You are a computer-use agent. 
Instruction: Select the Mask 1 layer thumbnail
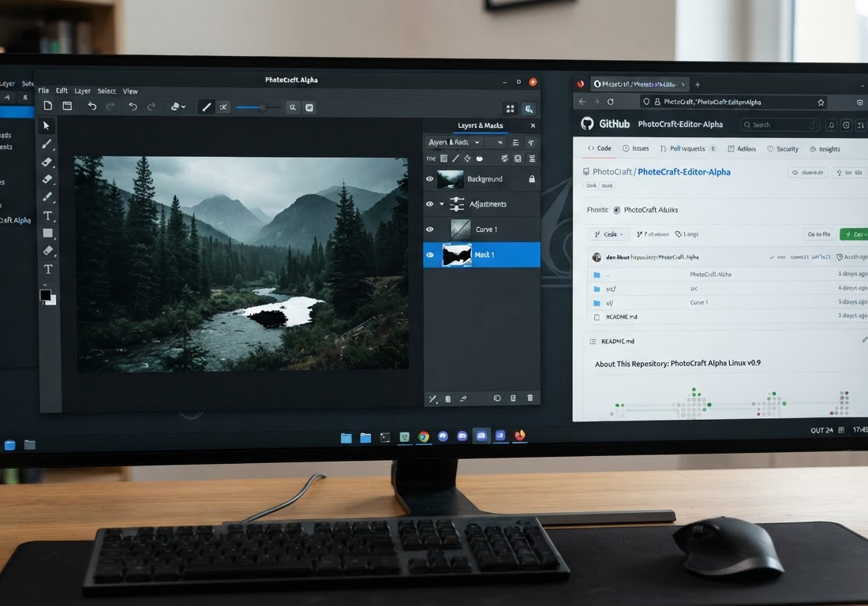coord(457,255)
